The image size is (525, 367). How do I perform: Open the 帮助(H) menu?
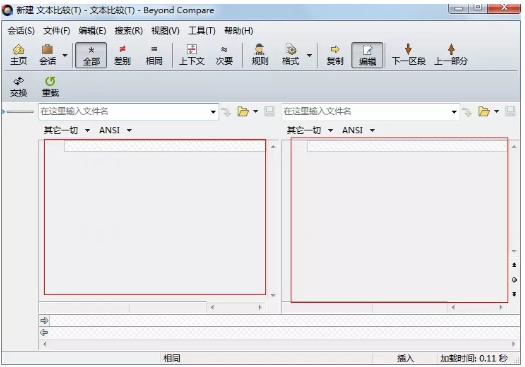pyautogui.click(x=238, y=31)
